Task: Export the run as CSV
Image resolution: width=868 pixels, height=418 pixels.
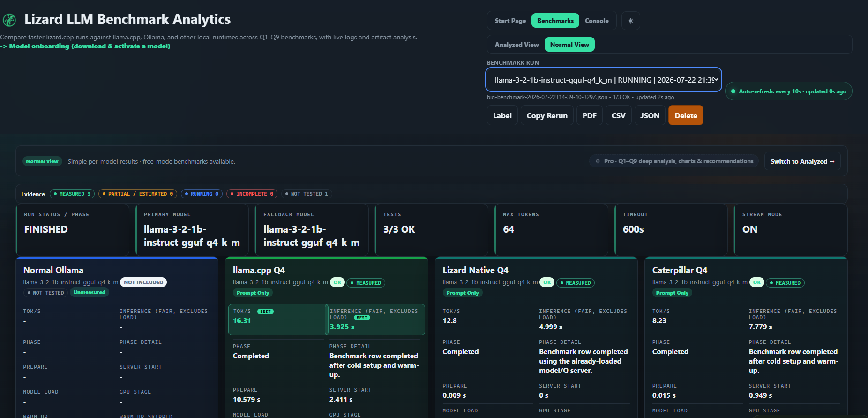Action: pos(619,115)
